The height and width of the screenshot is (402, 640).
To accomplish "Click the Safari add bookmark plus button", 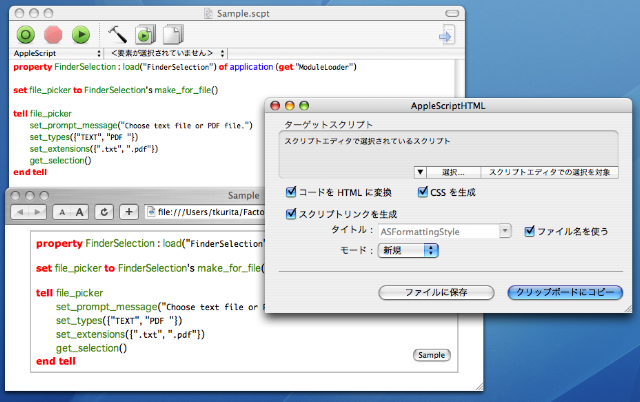I will point(129,212).
